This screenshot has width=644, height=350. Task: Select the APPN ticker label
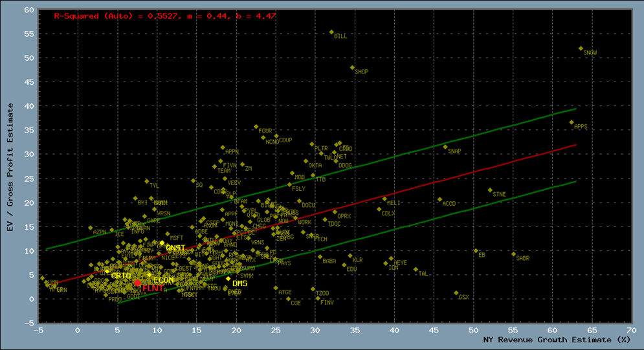tap(232, 151)
